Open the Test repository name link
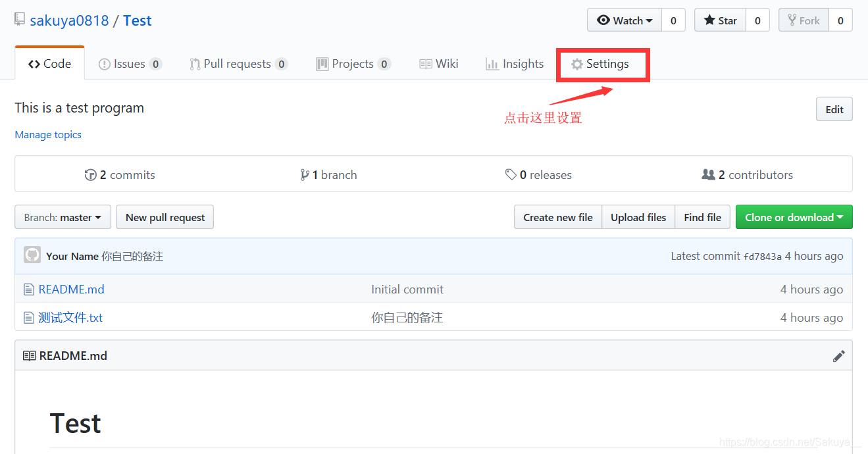 pos(137,20)
